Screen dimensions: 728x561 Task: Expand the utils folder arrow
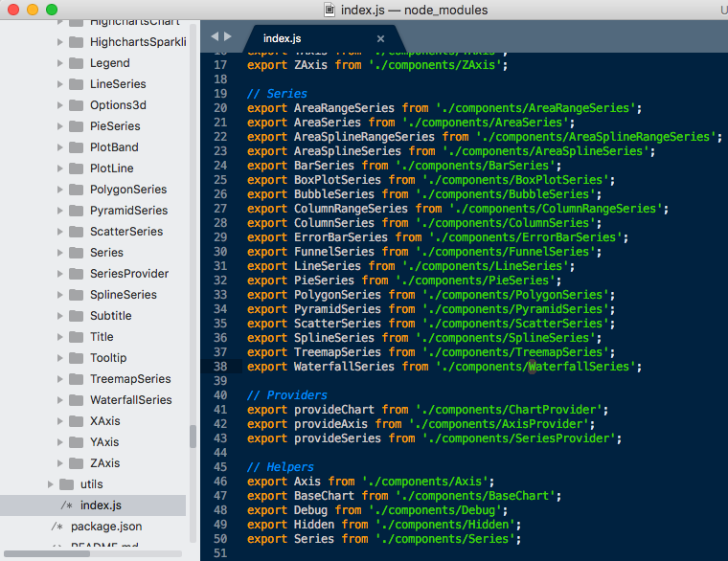[x=50, y=484]
